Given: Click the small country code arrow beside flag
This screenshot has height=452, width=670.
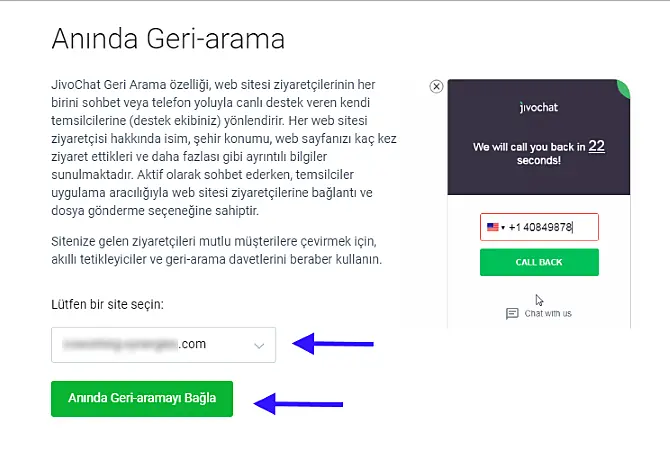Looking at the screenshot, I should tap(503, 227).
